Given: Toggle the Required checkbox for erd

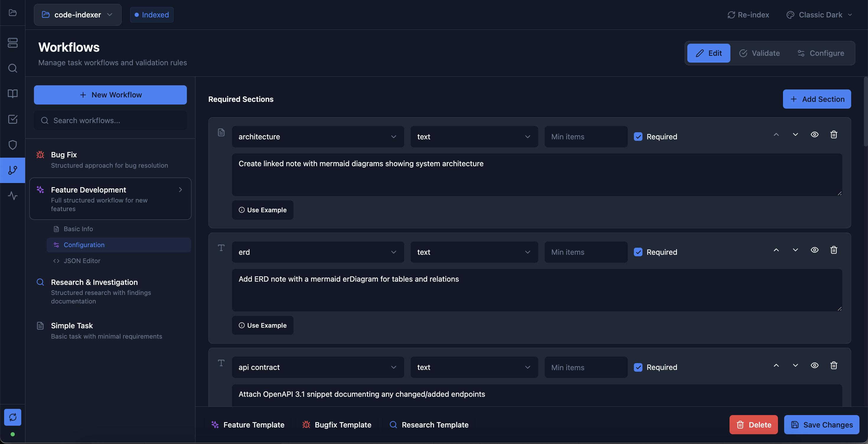Looking at the screenshot, I should click(638, 252).
